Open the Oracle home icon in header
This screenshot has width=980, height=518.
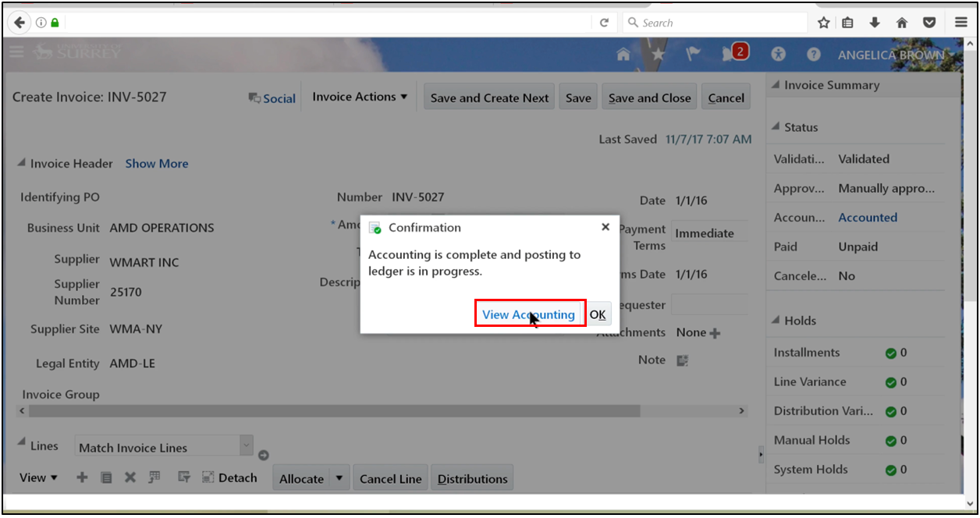tap(623, 55)
